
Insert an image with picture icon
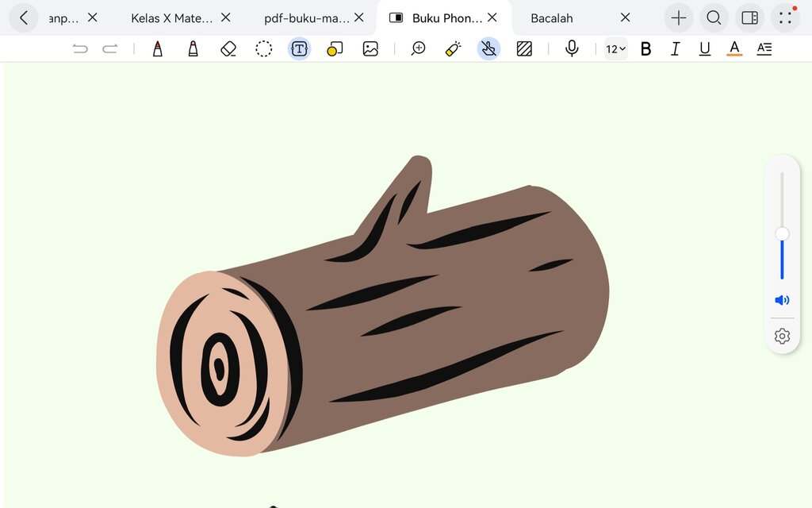[370, 48]
